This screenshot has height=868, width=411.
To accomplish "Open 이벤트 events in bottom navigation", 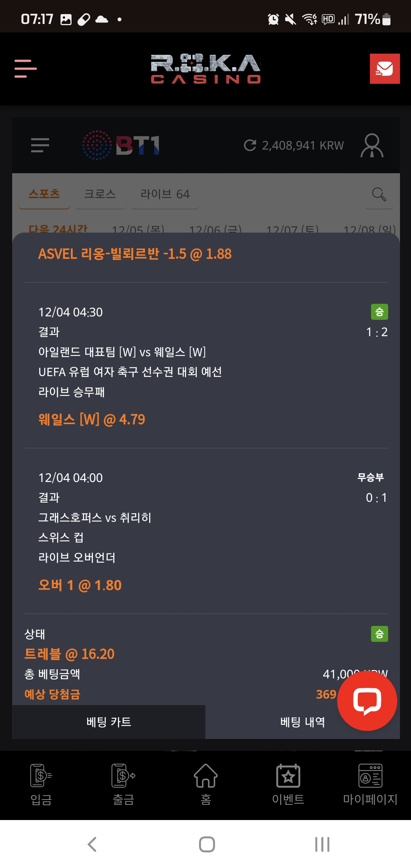I will tap(288, 784).
